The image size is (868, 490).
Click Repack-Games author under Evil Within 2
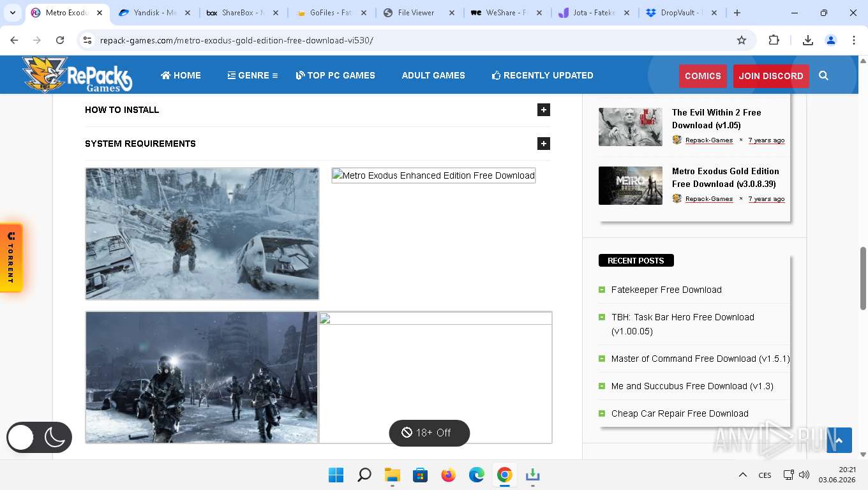pyautogui.click(x=709, y=140)
